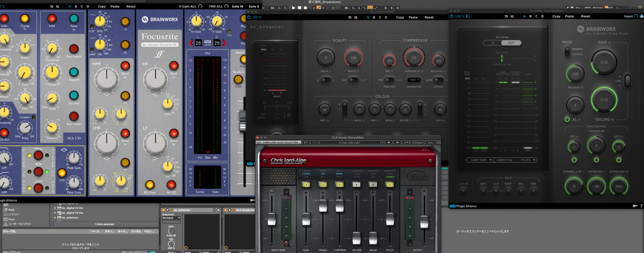Select preset slot D in Focusrite console
644x253 pixels.
tap(88, 6)
